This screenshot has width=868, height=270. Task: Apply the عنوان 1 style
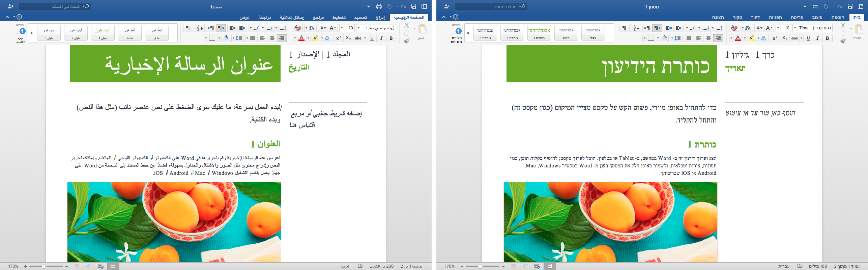[103, 33]
